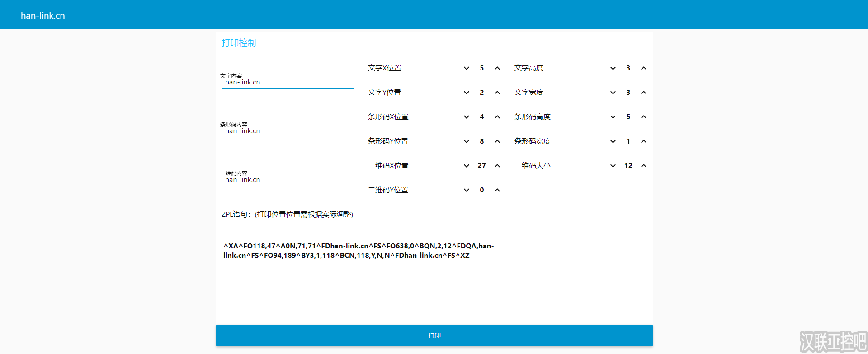Decrease 二维码大小 value with down chevron
Image resolution: width=868 pixels, height=354 pixels.
click(613, 166)
